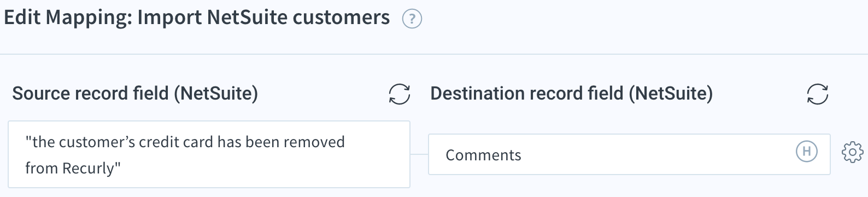Screen dimensions: 868x197
Task: Refresh the destination record fields (NetSuite)
Action: tap(818, 94)
